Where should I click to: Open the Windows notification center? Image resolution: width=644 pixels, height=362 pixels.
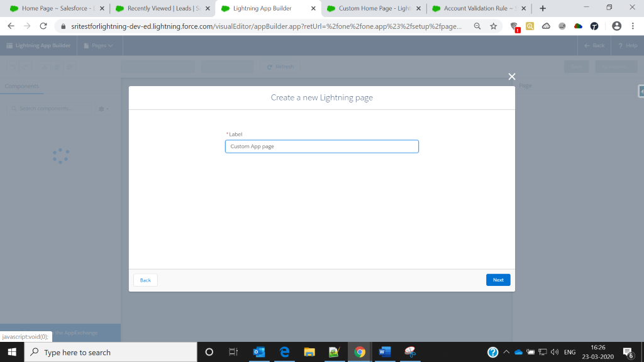[x=628, y=352]
